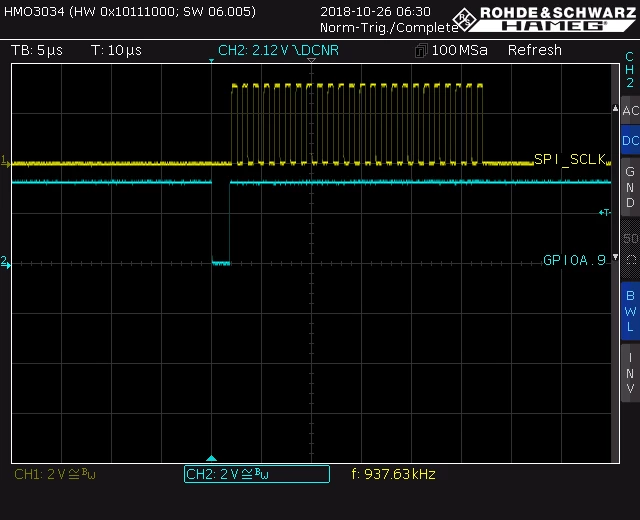Click the SPI_SCLK channel label

[570, 159]
